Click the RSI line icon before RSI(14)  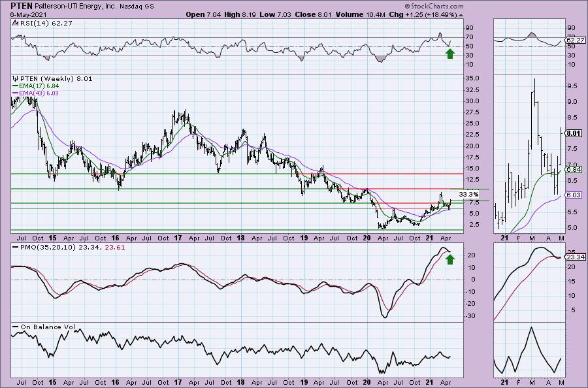point(15,23)
